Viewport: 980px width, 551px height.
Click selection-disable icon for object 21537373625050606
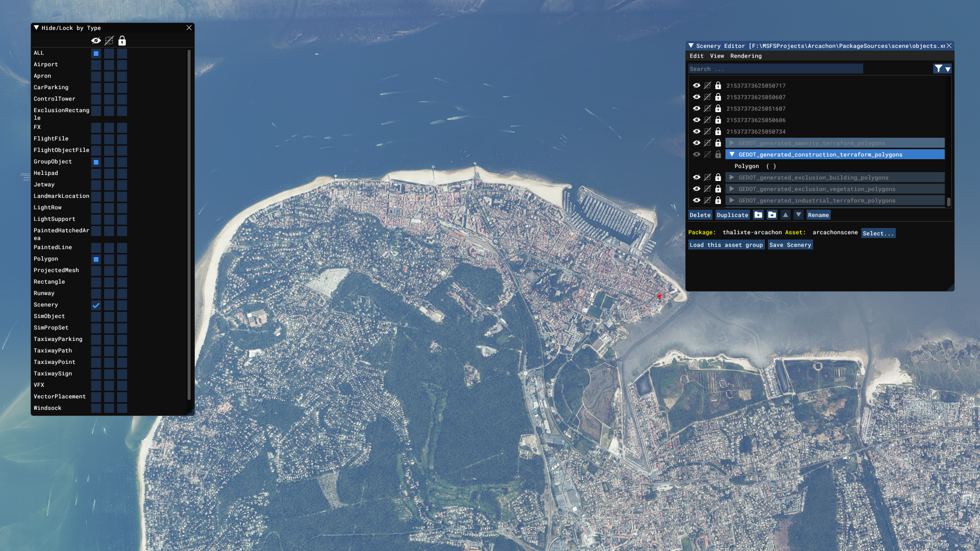click(707, 120)
